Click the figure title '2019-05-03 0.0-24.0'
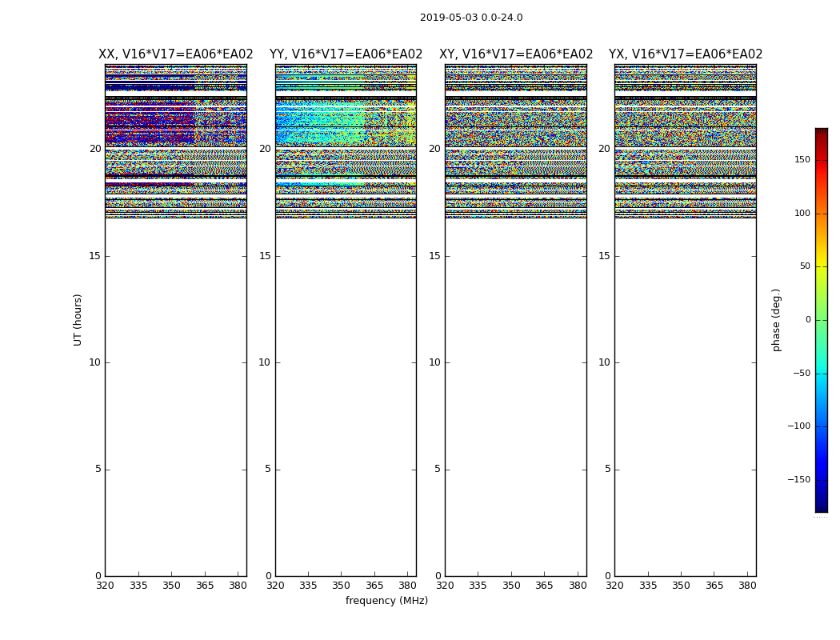 (471, 18)
